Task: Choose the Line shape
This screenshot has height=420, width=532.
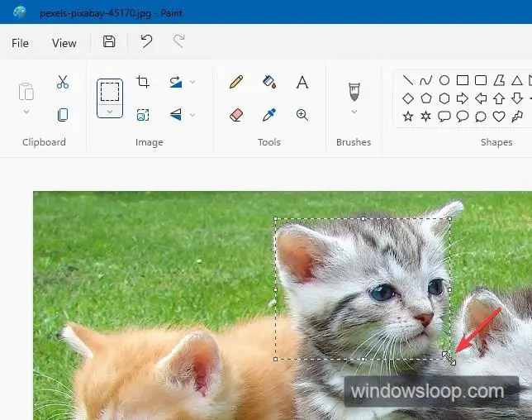Action: click(x=408, y=80)
